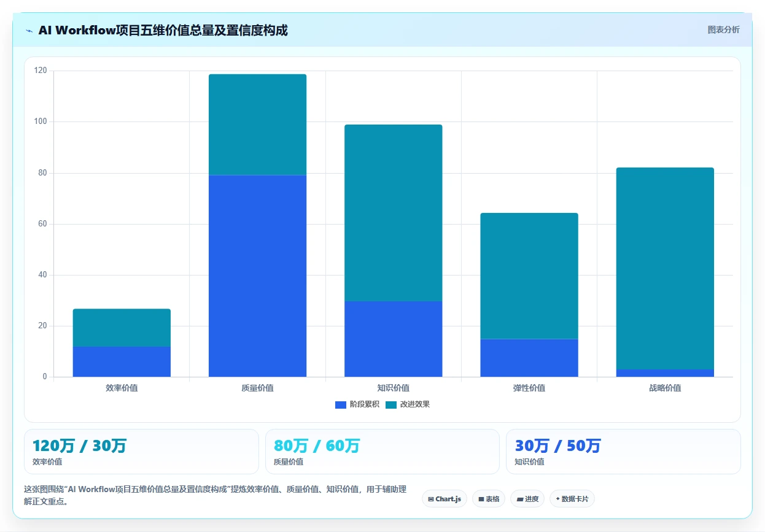This screenshot has height=532, width=765.
Task: Click the y-axis value 20
Action: click(42, 326)
